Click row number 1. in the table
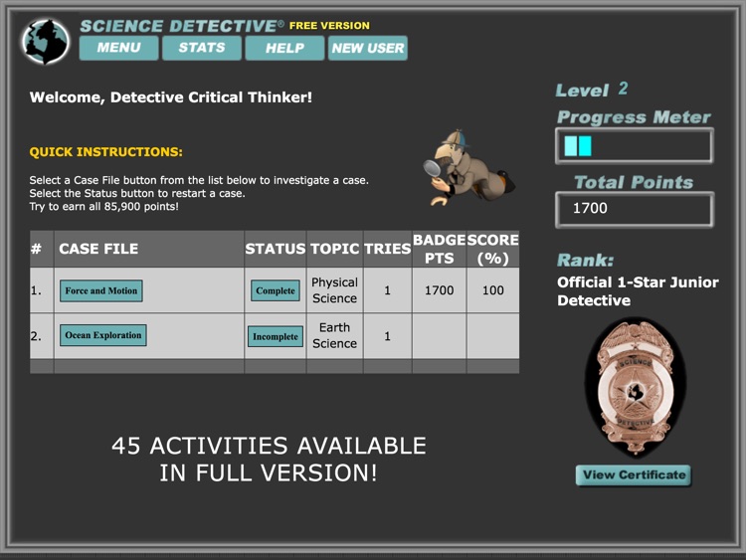 (36, 290)
